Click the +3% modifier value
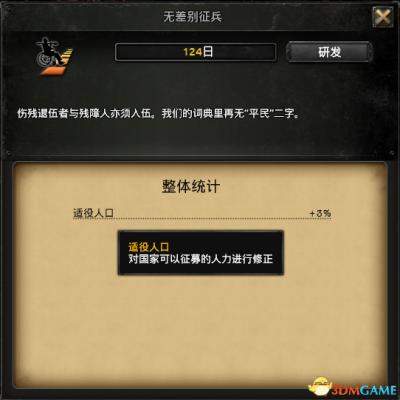The image size is (400, 400). (x=320, y=213)
